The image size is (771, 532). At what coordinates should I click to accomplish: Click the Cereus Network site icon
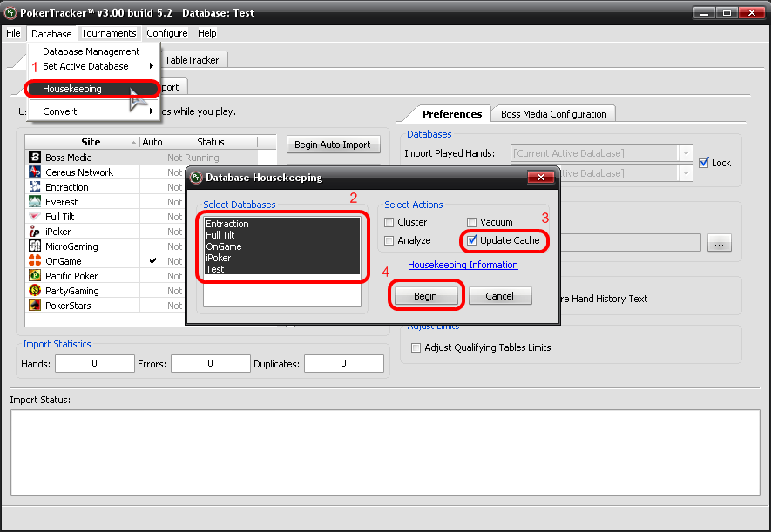(x=35, y=172)
